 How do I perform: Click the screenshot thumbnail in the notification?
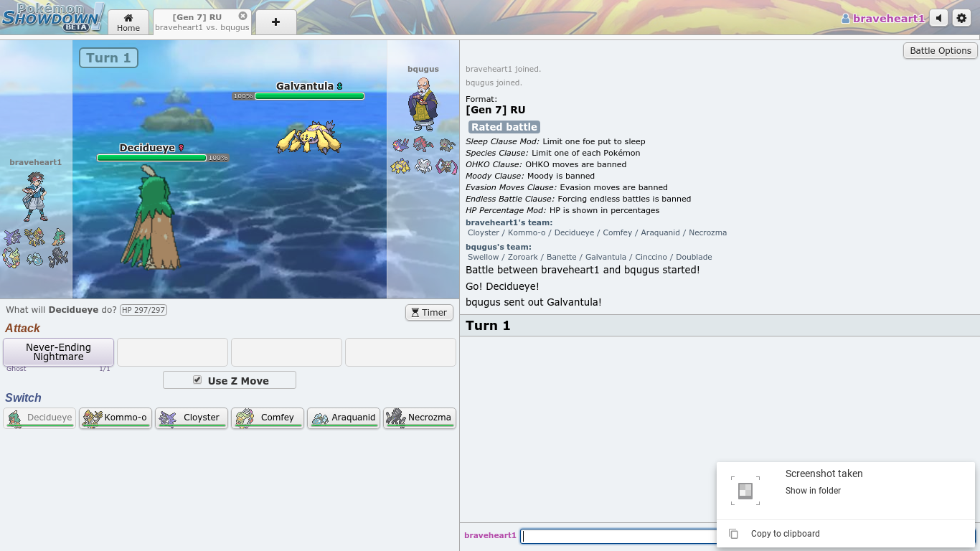click(x=745, y=491)
